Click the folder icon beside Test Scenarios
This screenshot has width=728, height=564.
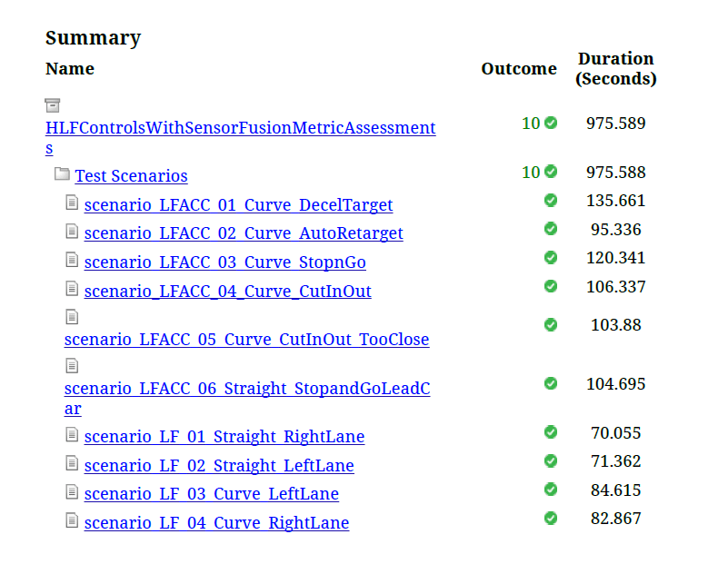62,173
